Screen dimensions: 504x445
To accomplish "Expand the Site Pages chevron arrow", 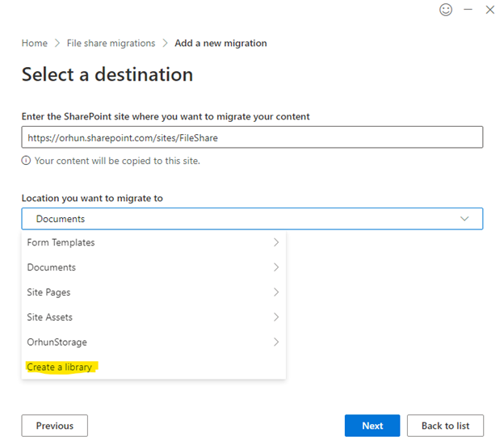I will (275, 292).
